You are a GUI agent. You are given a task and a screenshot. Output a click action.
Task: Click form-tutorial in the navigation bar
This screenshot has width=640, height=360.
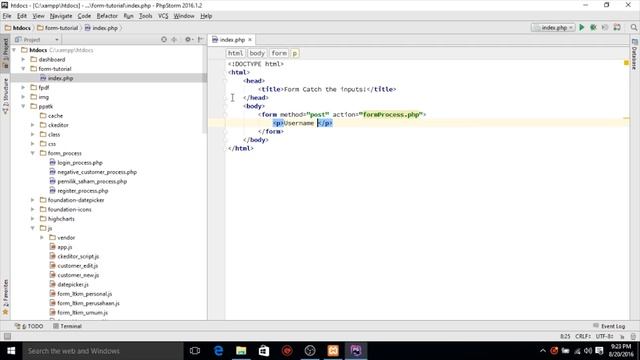pos(57,28)
